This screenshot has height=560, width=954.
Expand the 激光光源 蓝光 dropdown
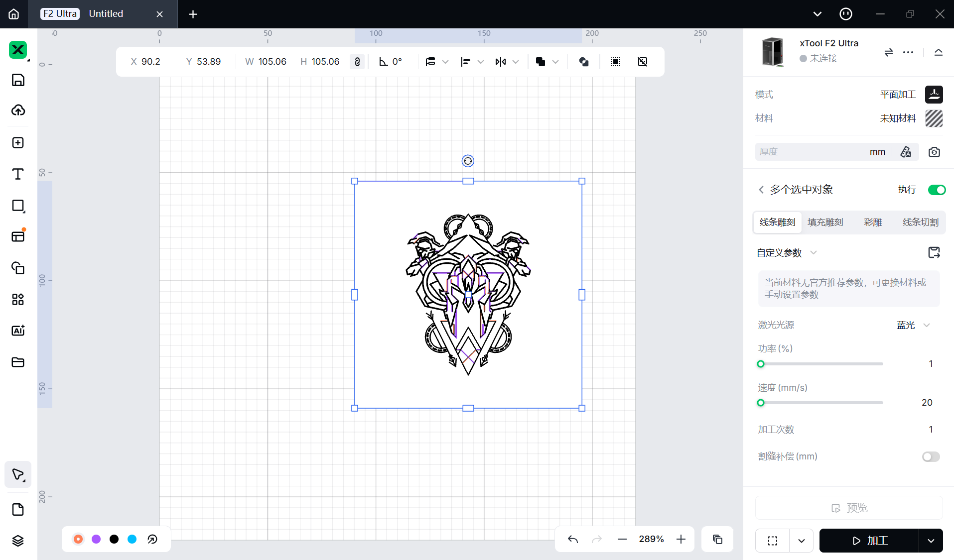[x=926, y=325]
